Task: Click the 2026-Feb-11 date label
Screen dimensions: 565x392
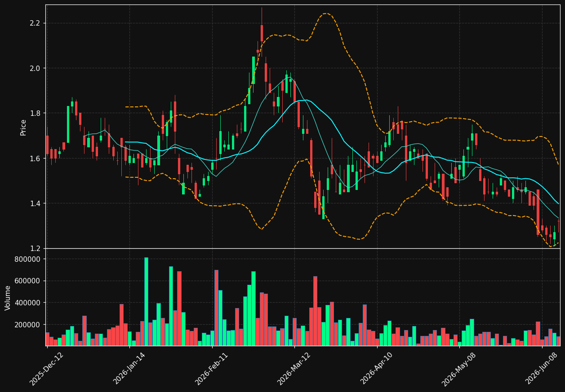Action: point(212,369)
